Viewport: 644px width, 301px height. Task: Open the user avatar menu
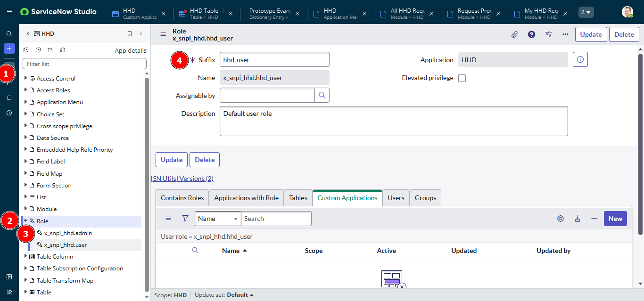pos(627,12)
